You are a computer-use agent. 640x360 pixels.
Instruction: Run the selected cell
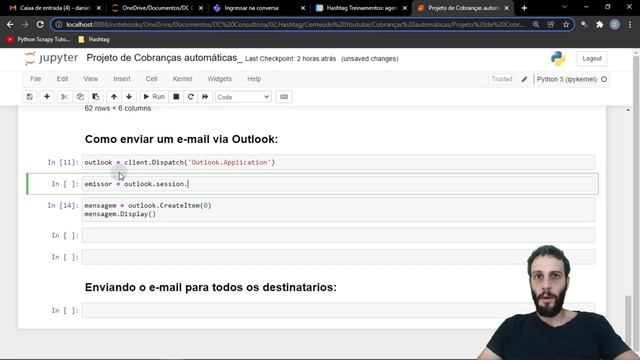coord(154,97)
